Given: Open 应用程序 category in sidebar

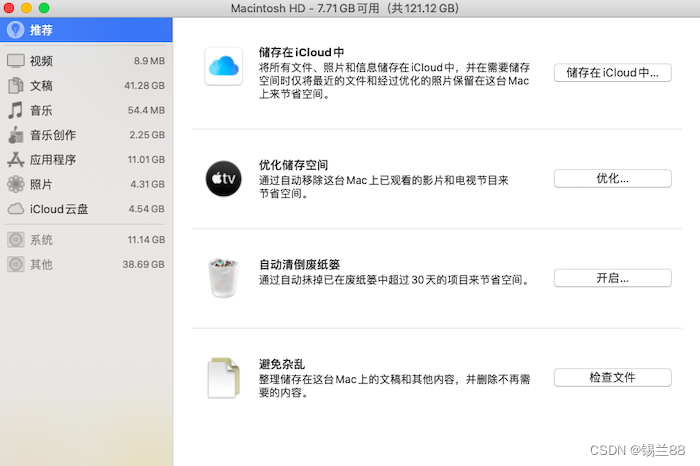Looking at the screenshot, I should tap(86, 159).
